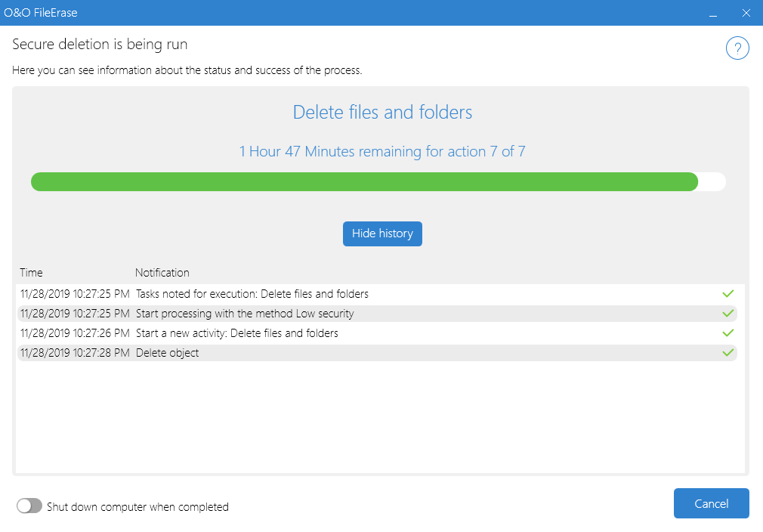The width and height of the screenshot is (763, 532).
Task: Click green checkmark for Tasks noted row
Action: coord(728,293)
